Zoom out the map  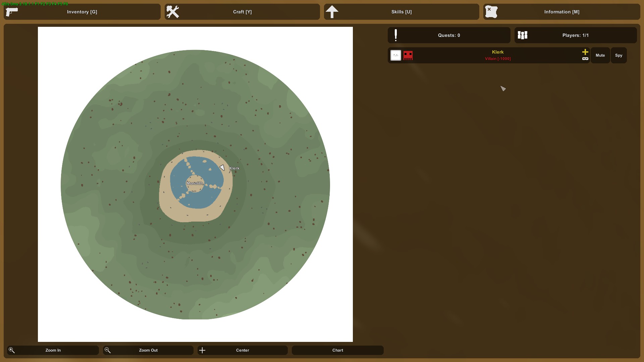tap(148, 350)
